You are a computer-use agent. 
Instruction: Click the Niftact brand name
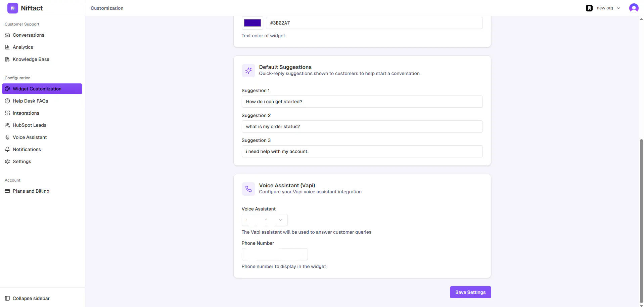pos(32,8)
